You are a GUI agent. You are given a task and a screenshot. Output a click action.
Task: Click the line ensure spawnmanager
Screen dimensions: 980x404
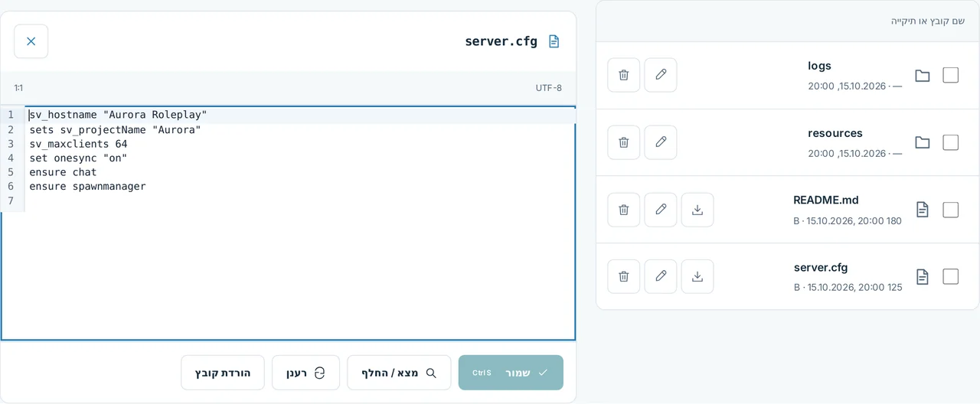point(88,186)
